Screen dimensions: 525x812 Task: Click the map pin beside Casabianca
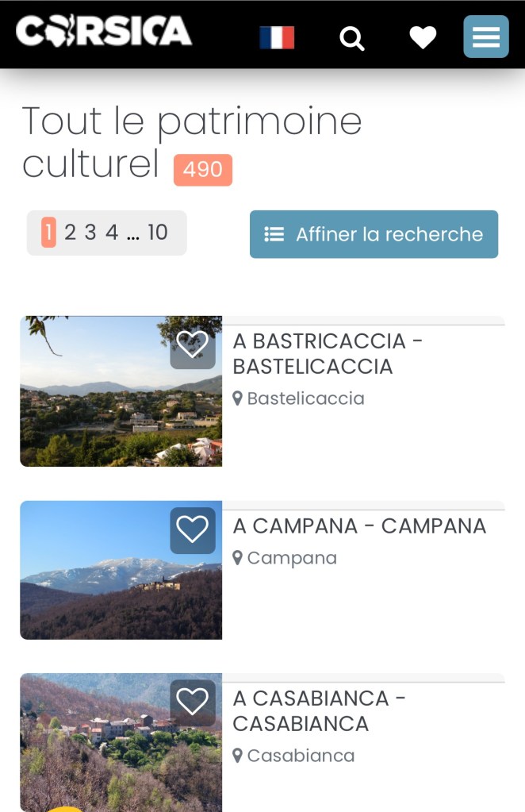(x=237, y=756)
